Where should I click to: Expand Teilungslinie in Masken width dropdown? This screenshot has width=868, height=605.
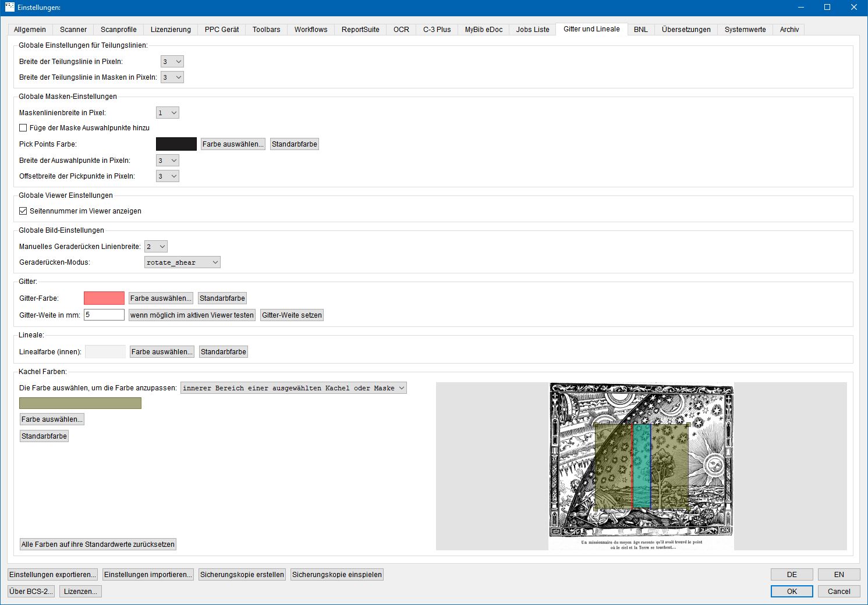tap(172, 77)
